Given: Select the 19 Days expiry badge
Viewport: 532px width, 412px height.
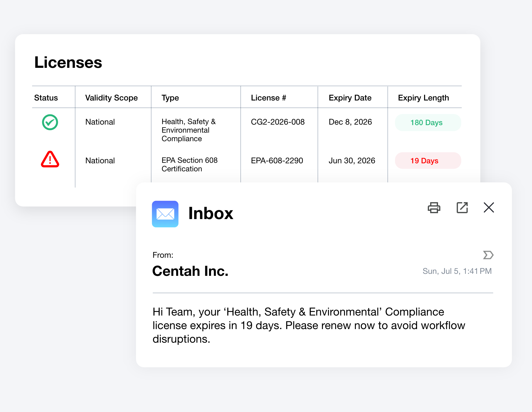Looking at the screenshot, I should (x=428, y=161).
